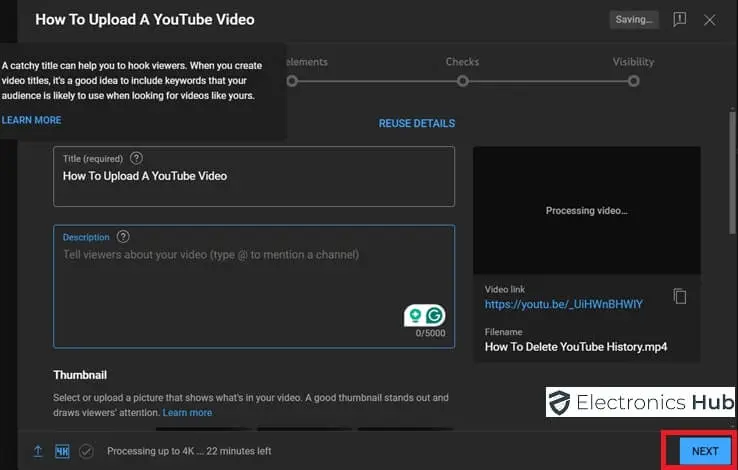Click the green lightbulb extension icon
Screen dimensions: 738x470
tap(415, 315)
